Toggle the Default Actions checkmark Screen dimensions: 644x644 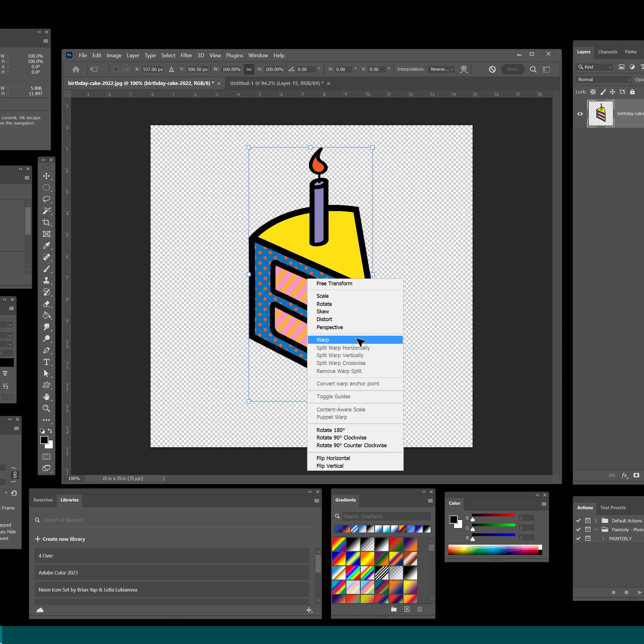(578, 521)
